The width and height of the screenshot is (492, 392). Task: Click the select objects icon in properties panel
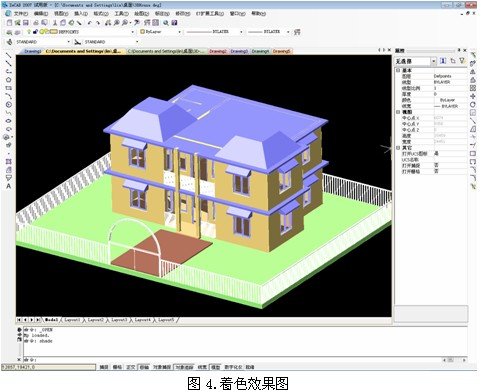[453, 61]
